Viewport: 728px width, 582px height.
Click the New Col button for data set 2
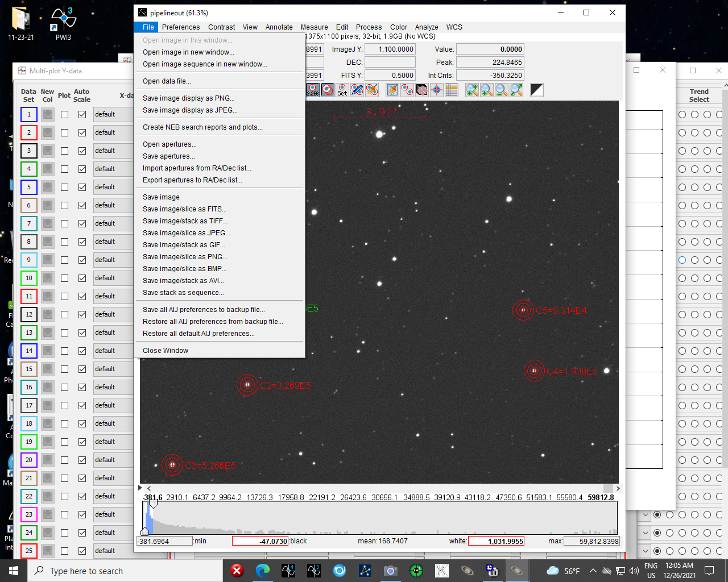coord(48,132)
